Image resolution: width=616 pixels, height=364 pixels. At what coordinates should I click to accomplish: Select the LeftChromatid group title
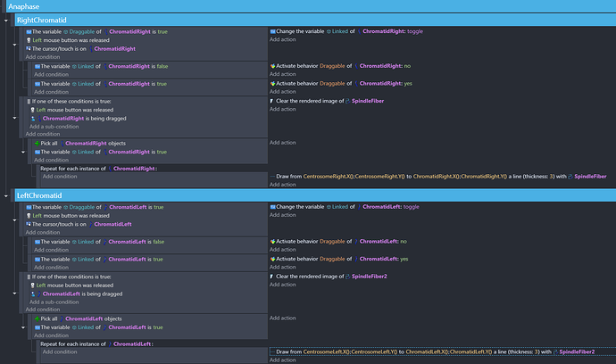click(39, 194)
